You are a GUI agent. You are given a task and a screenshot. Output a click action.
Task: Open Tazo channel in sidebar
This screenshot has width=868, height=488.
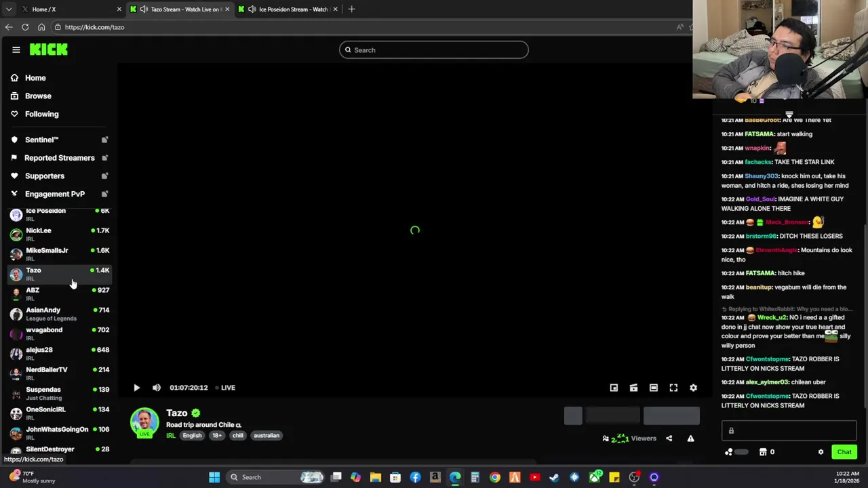click(60, 274)
